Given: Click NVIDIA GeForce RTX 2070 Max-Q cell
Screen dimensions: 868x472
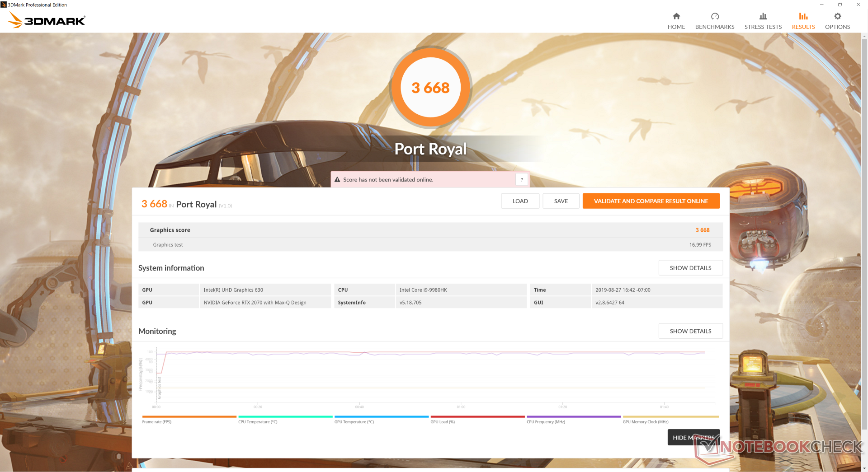Looking at the screenshot, I should point(265,303).
